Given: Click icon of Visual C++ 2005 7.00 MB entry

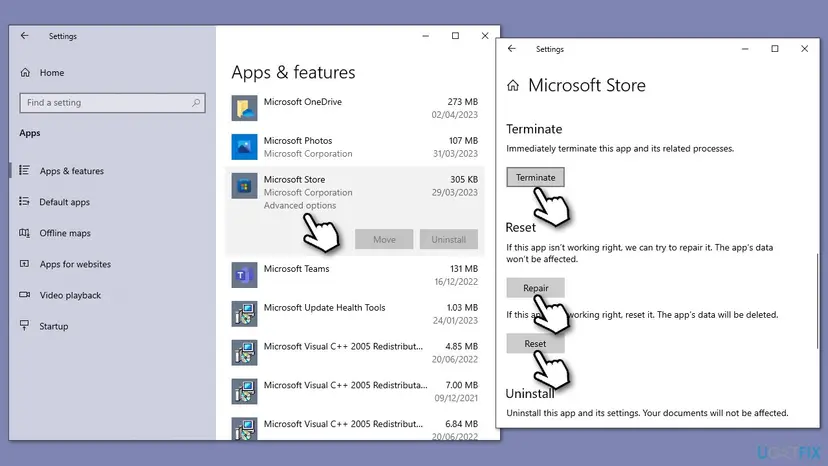Looking at the screenshot, I should click(244, 392).
